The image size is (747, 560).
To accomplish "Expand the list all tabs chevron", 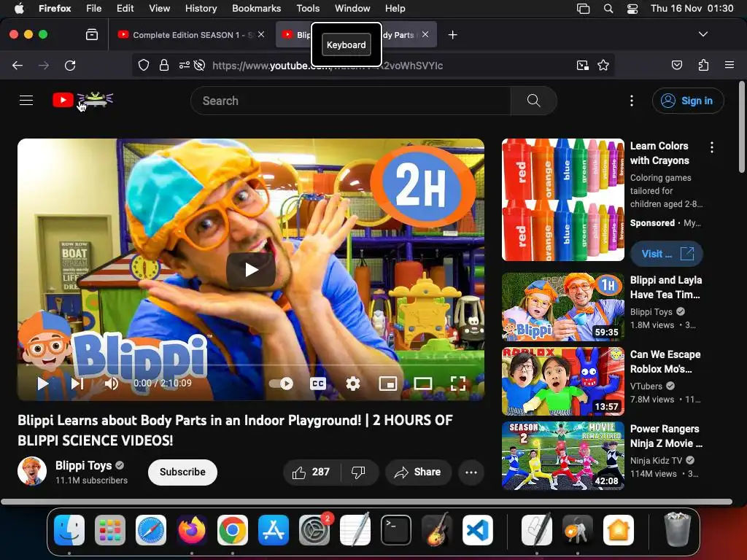I will pos(703,34).
